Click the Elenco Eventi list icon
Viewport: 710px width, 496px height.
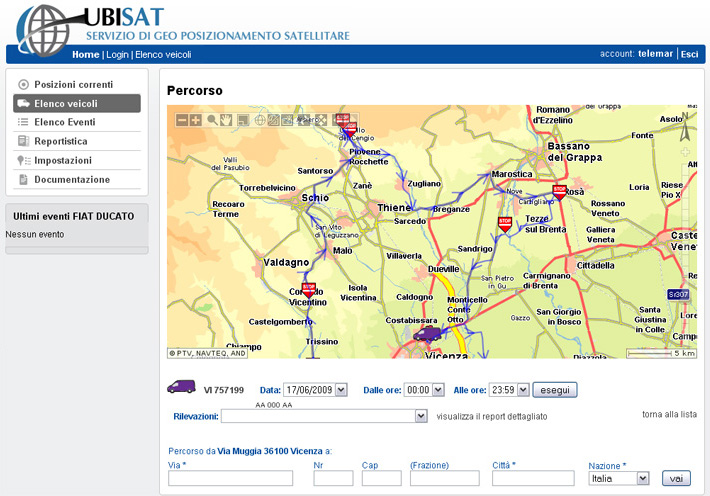(23, 122)
